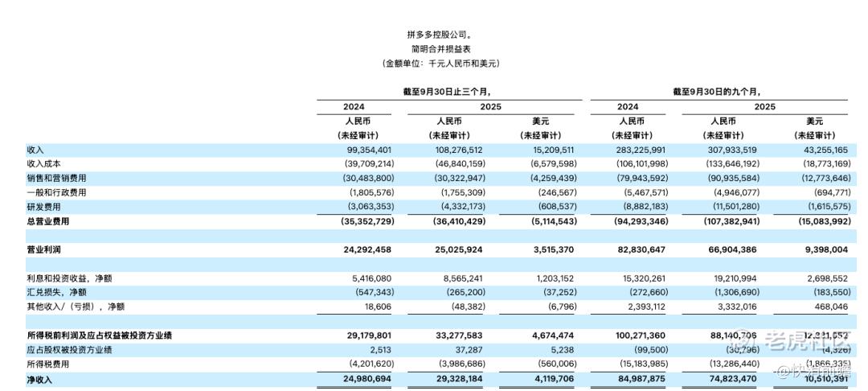Select the 一般和行政费用 row label

coord(56,193)
